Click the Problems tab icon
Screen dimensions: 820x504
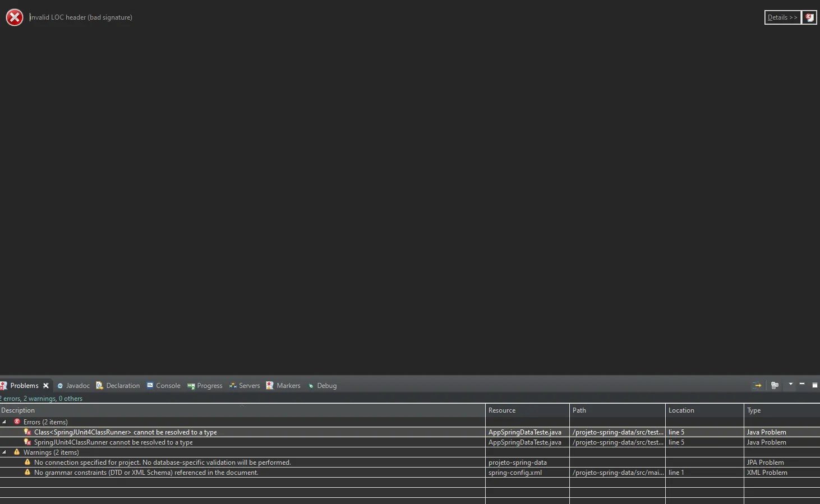coord(3,386)
